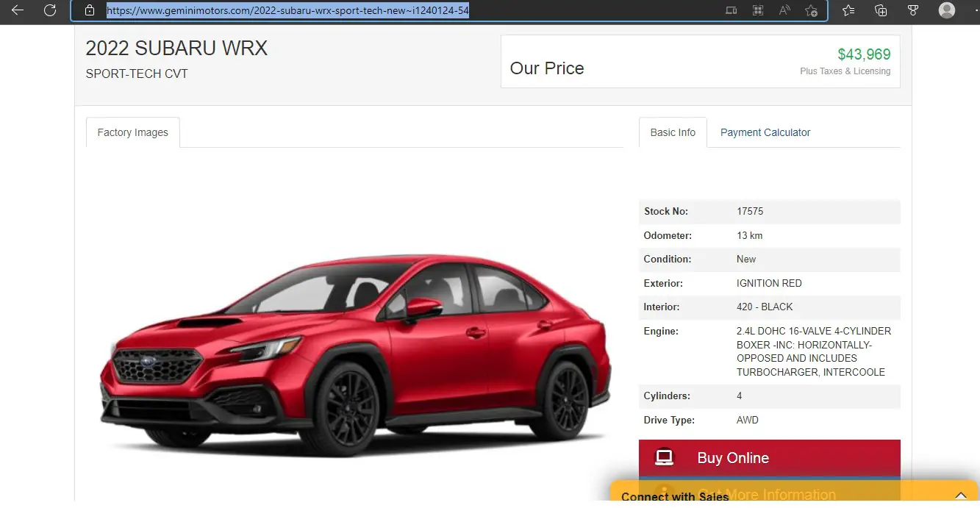The height and width of the screenshot is (508, 980).
Task: Select the geminimotors.com URL in address bar
Action: click(x=287, y=10)
